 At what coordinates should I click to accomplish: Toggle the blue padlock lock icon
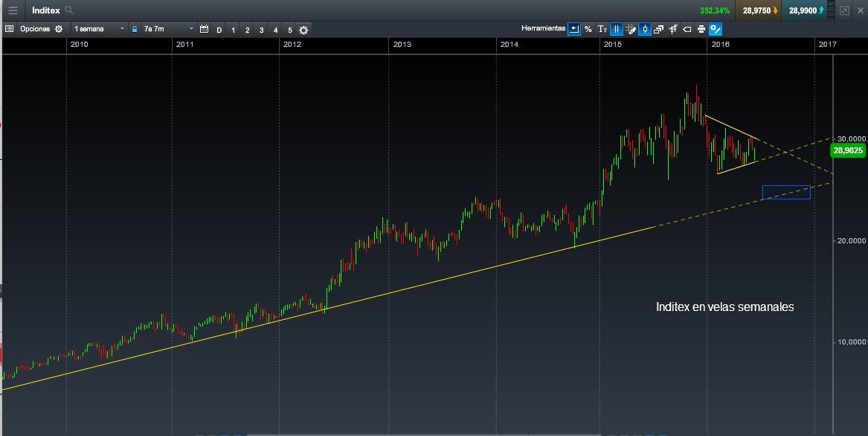pos(135,29)
